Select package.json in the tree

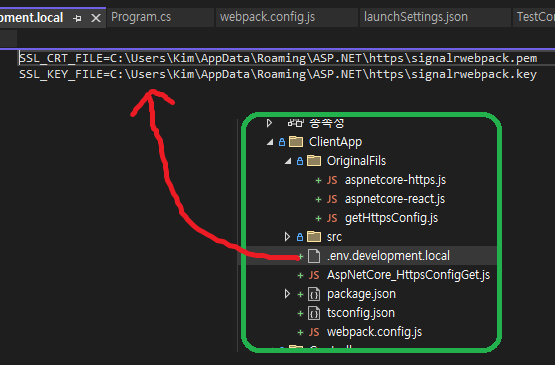tap(361, 294)
